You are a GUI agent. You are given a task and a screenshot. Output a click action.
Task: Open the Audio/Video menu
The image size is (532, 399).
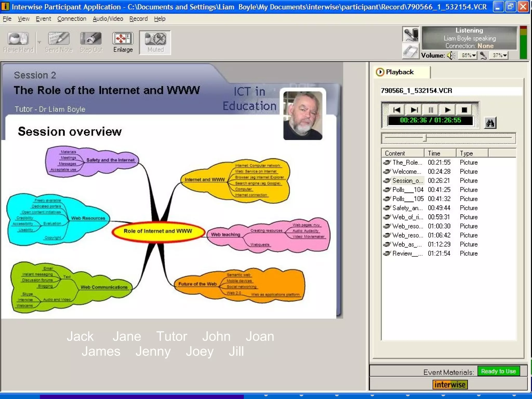point(108,19)
